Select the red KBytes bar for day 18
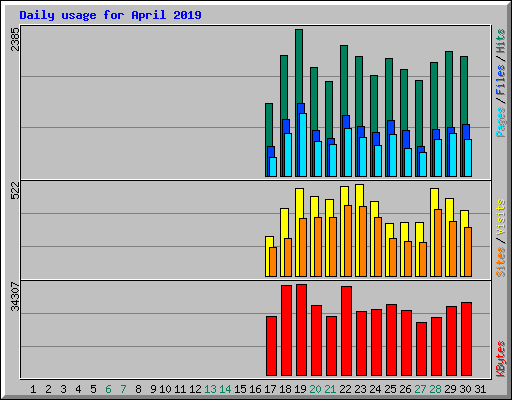Image resolution: width=512 pixels, height=400 pixels. tap(286, 330)
